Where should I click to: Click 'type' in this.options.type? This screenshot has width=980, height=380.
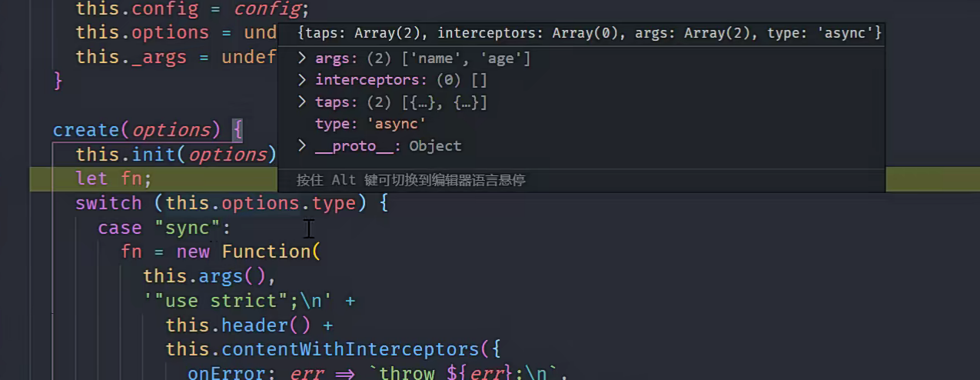(334, 204)
